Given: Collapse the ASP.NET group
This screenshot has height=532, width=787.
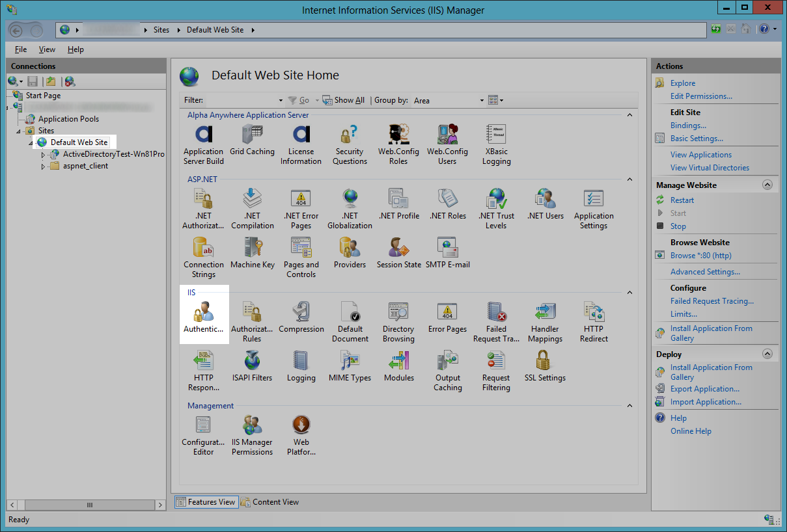Looking at the screenshot, I should [x=629, y=180].
